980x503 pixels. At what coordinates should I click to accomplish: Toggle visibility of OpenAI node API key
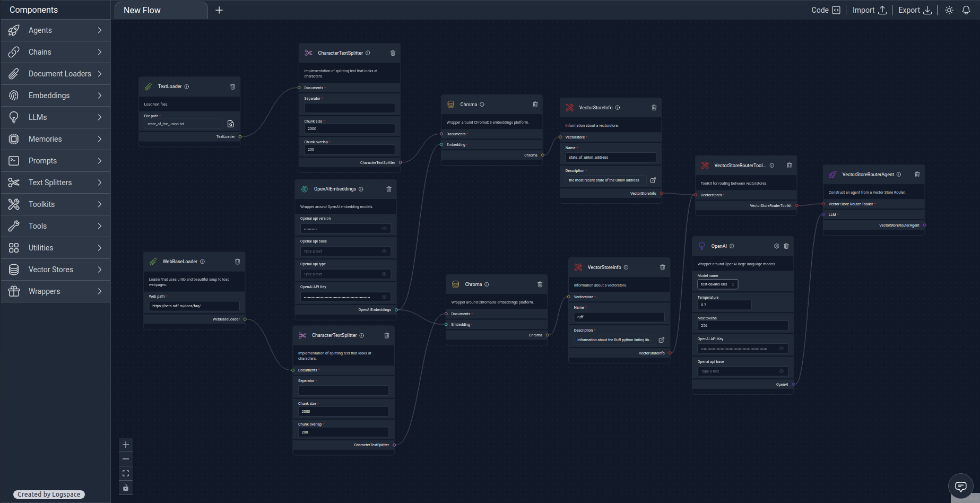tap(781, 349)
